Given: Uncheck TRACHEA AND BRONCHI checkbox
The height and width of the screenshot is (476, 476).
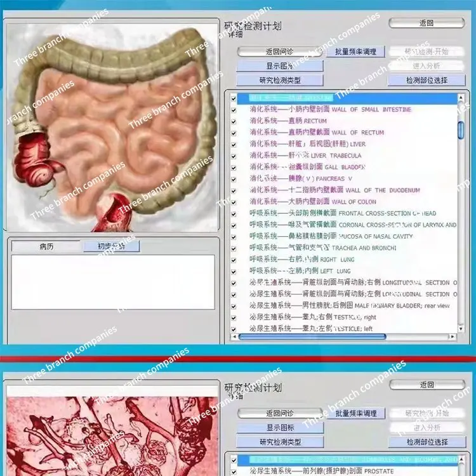Looking at the screenshot, I should pos(234,249).
